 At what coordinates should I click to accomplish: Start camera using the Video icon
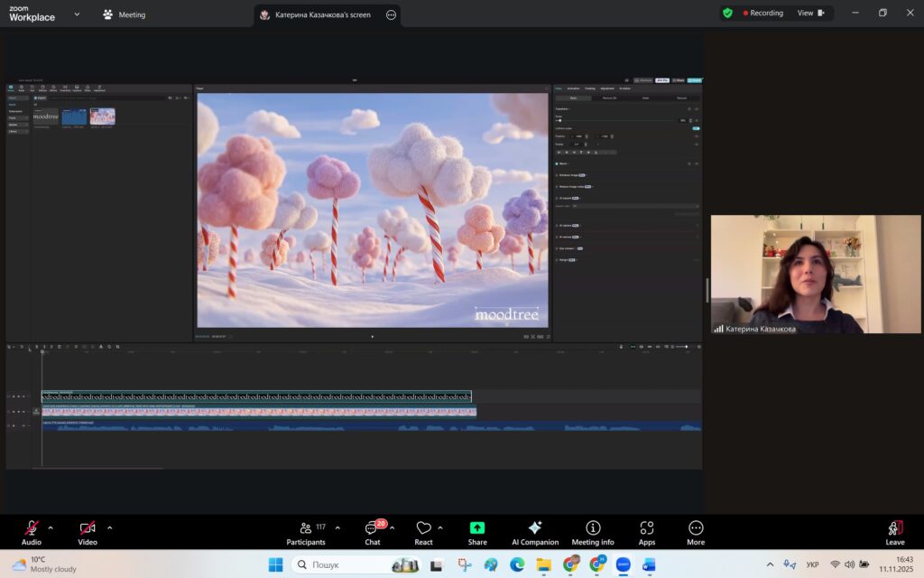coord(88,528)
